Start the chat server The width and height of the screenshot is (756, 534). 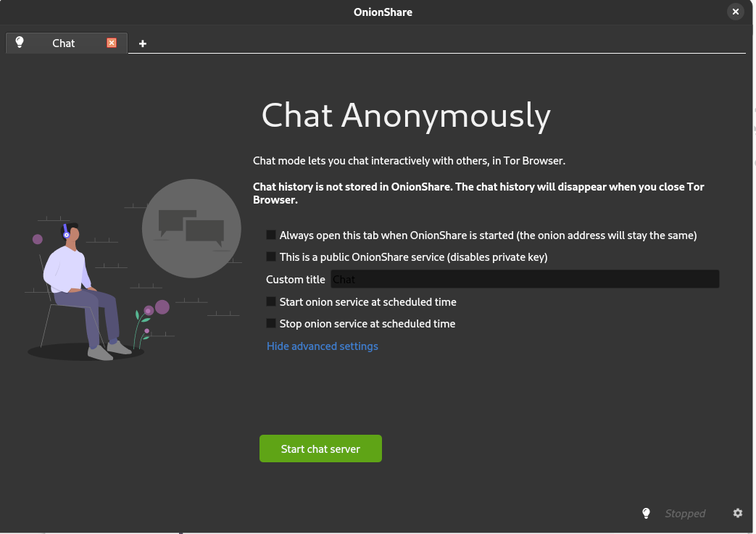pyautogui.click(x=320, y=449)
